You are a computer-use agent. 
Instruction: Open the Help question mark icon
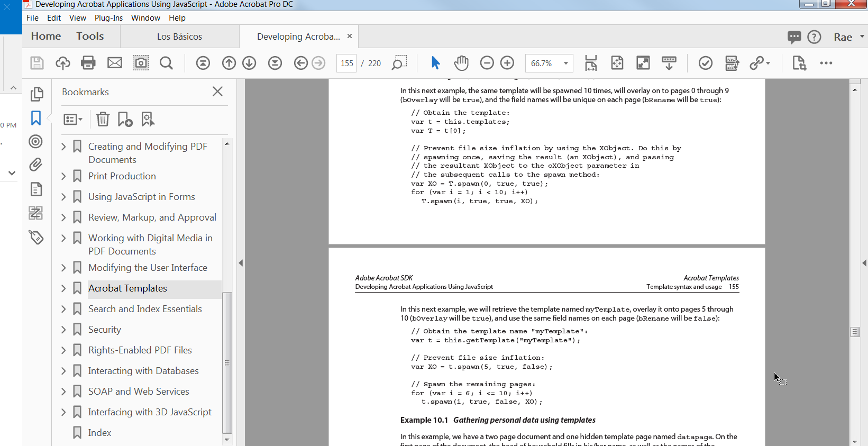coord(815,37)
